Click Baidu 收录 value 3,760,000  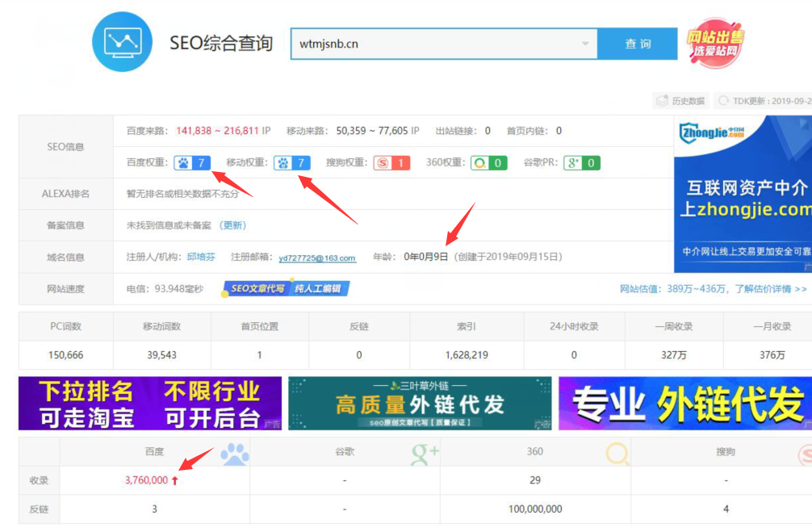pos(146,480)
